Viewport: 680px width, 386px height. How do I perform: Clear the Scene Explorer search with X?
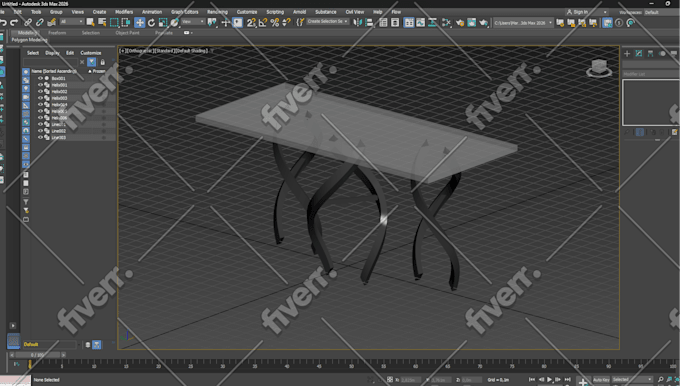[x=82, y=62]
